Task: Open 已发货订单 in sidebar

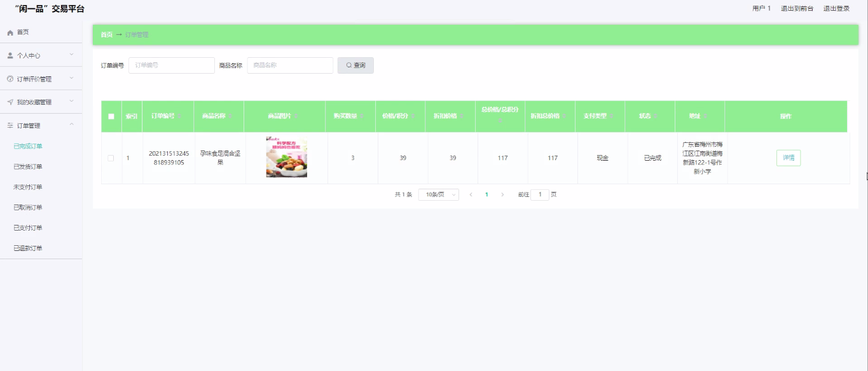Action: pyautogui.click(x=28, y=166)
